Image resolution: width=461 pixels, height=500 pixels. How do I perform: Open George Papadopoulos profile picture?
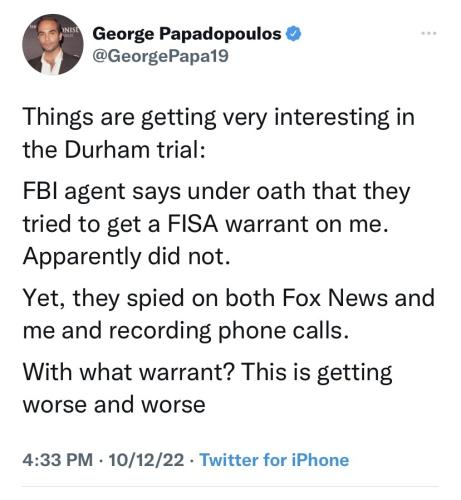coord(53,44)
